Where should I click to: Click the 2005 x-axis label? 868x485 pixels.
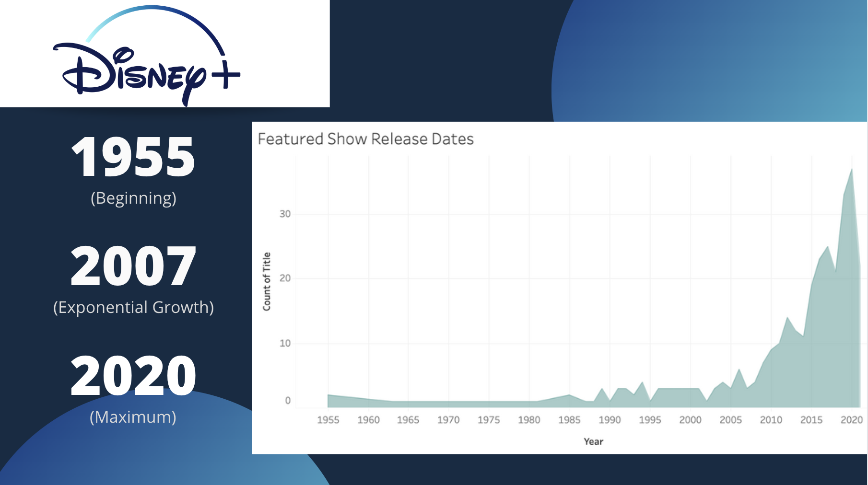(730, 420)
